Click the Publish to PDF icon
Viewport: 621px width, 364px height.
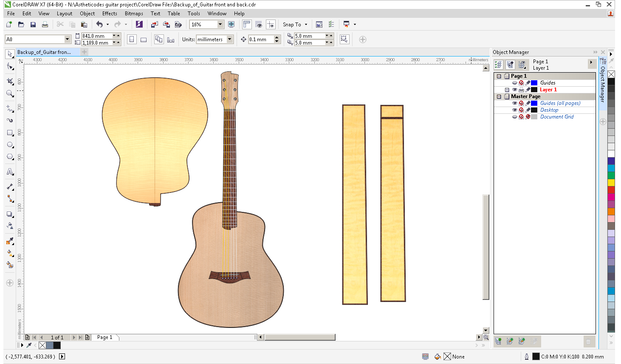coord(178,25)
